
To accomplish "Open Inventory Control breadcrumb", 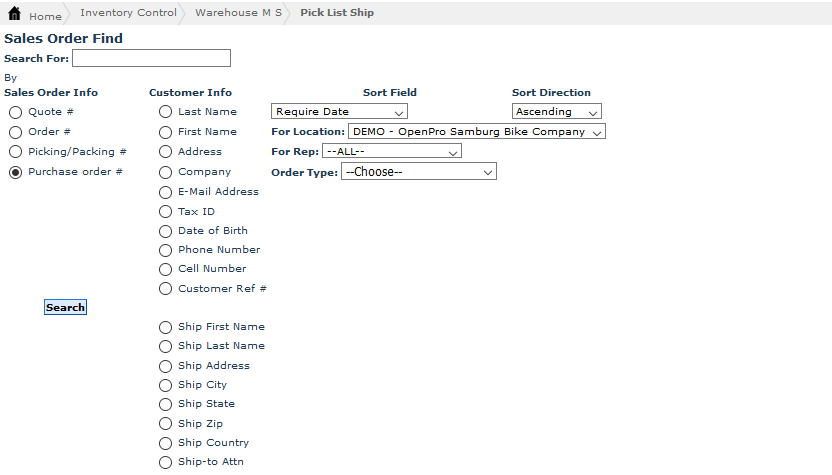I will [127, 13].
